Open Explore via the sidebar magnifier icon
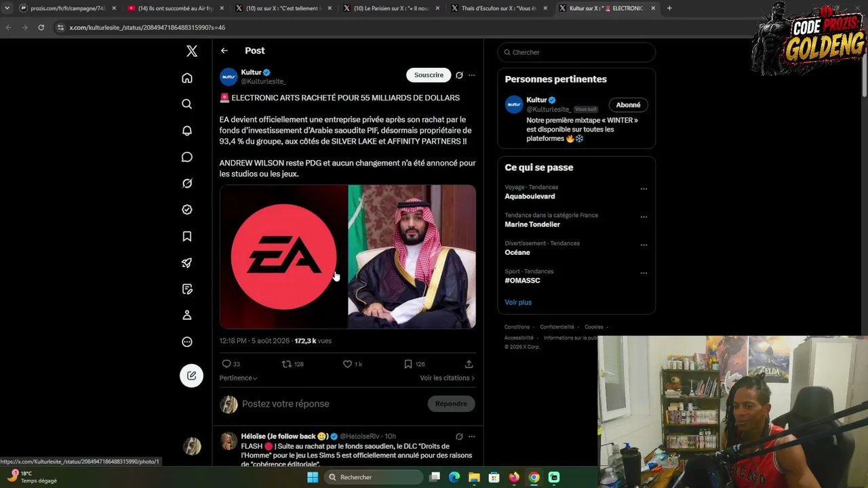 tap(187, 104)
